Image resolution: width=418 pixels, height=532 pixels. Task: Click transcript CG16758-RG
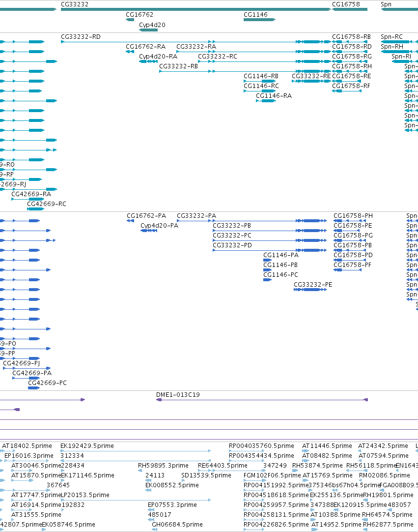[x=352, y=57]
